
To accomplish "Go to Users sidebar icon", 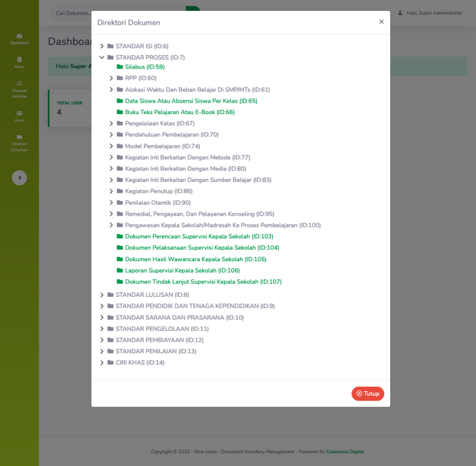I will 19,115.
